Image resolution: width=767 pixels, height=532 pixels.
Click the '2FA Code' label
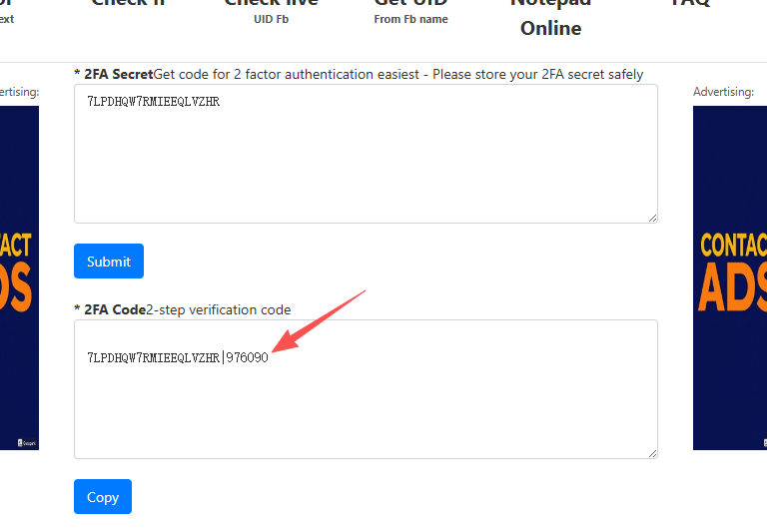pyautogui.click(x=115, y=310)
